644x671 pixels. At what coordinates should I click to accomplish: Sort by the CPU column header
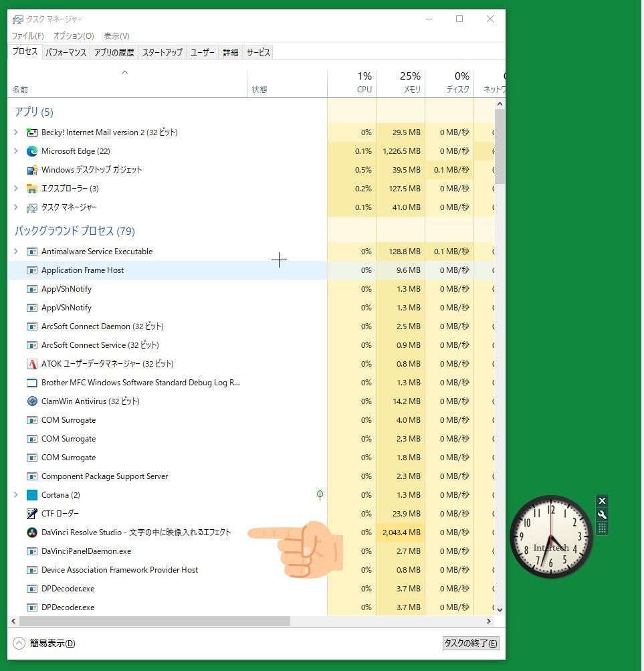point(352,84)
